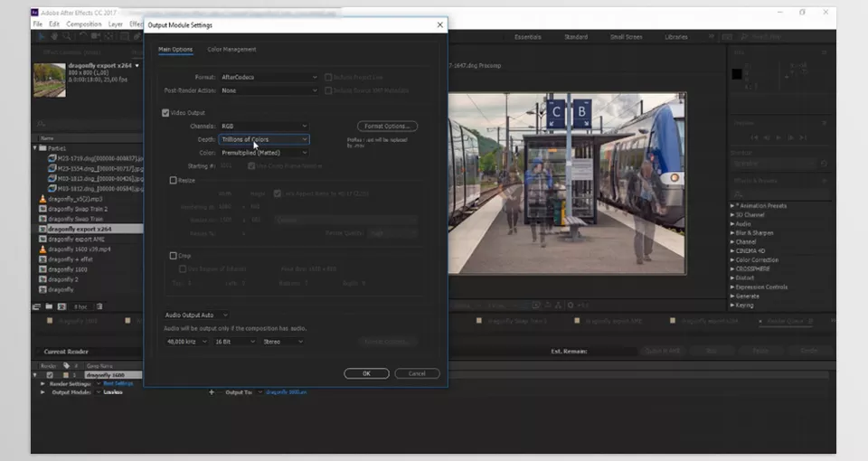
Task: Open the Color dropdown Premultiplied (Matted)
Action: [x=264, y=153]
